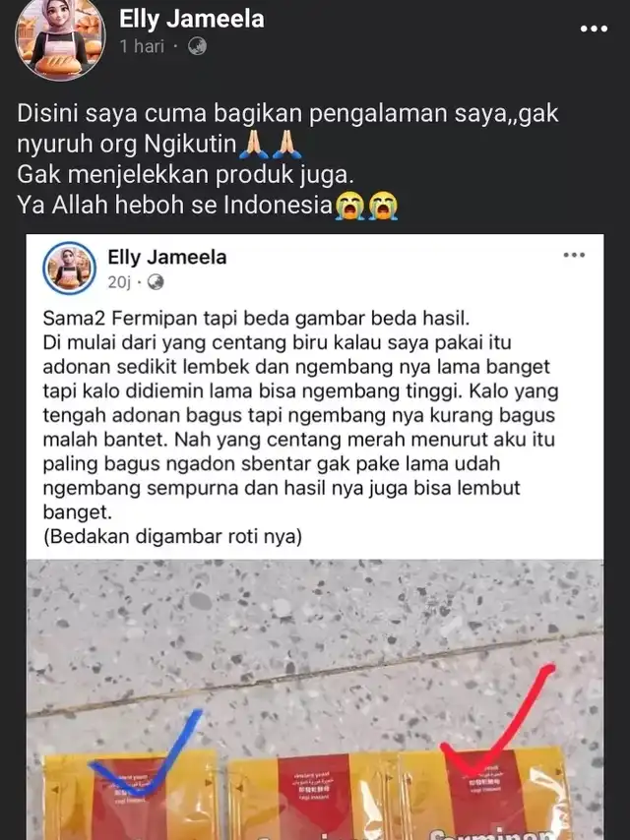Click the 1 hari timestamp
Screen dimensions: 630x840
[142, 46]
